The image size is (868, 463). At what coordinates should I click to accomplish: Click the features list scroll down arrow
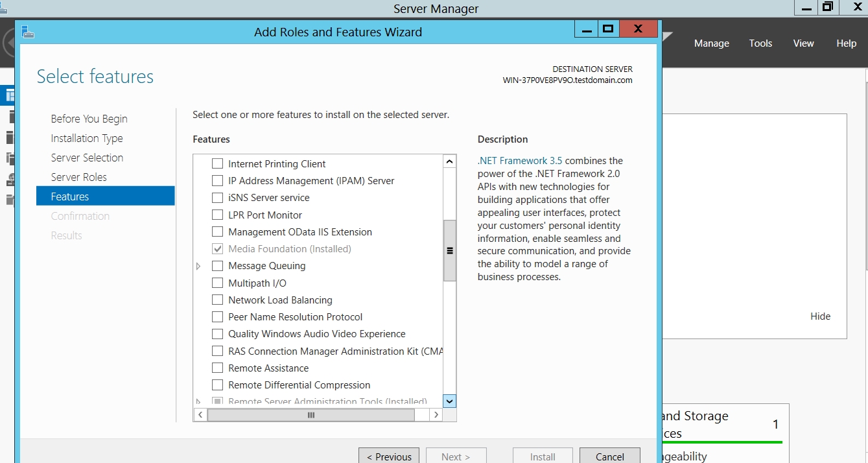(449, 401)
